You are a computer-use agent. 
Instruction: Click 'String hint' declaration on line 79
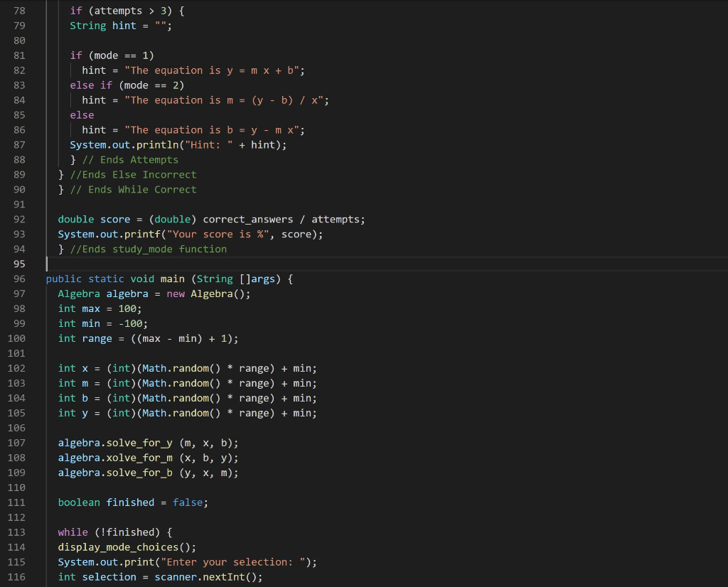[103, 26]
